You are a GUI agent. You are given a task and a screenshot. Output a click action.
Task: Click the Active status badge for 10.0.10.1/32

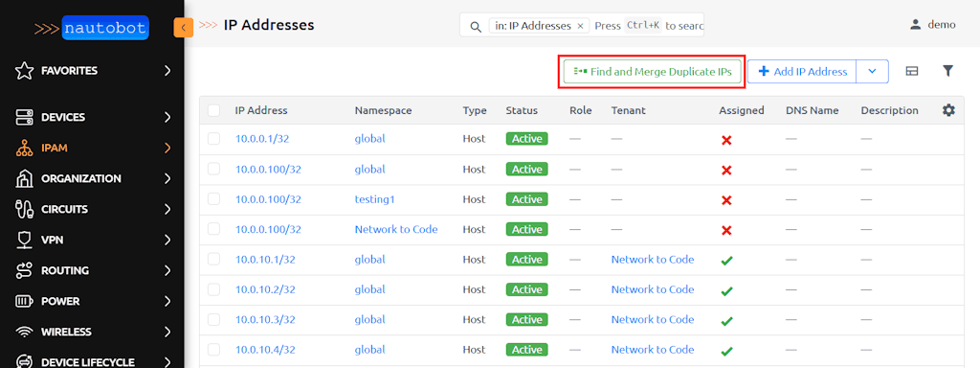tap(527, 259)
